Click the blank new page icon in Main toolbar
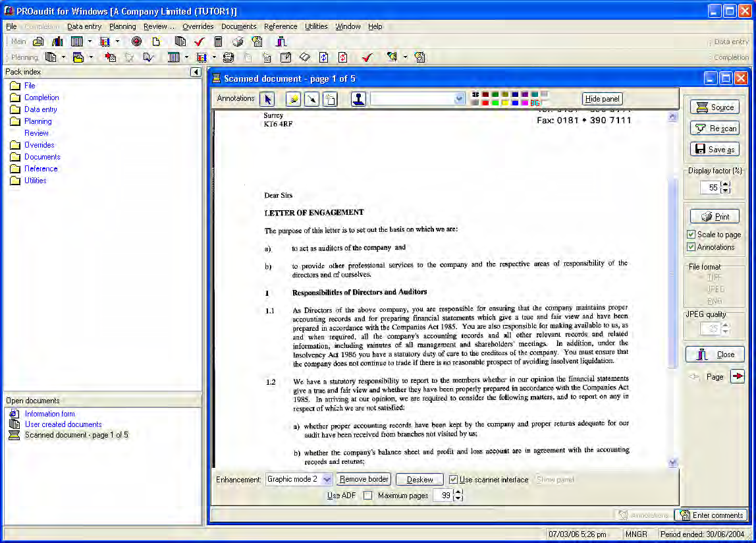 155,42
